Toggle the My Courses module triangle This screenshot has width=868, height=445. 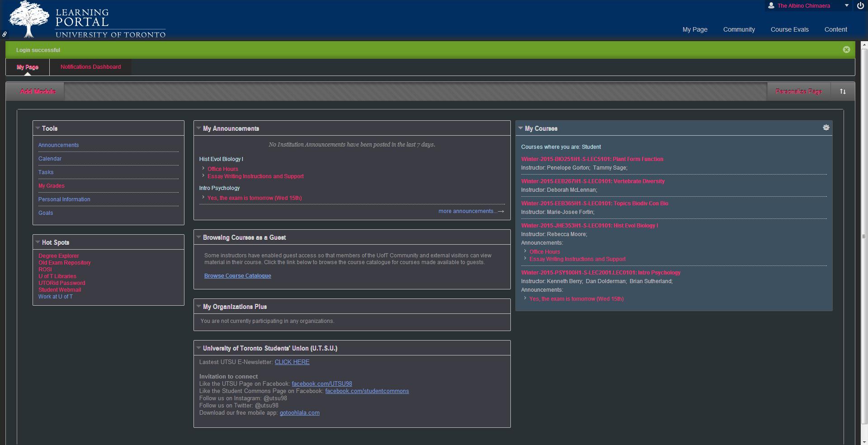point(520,128)
